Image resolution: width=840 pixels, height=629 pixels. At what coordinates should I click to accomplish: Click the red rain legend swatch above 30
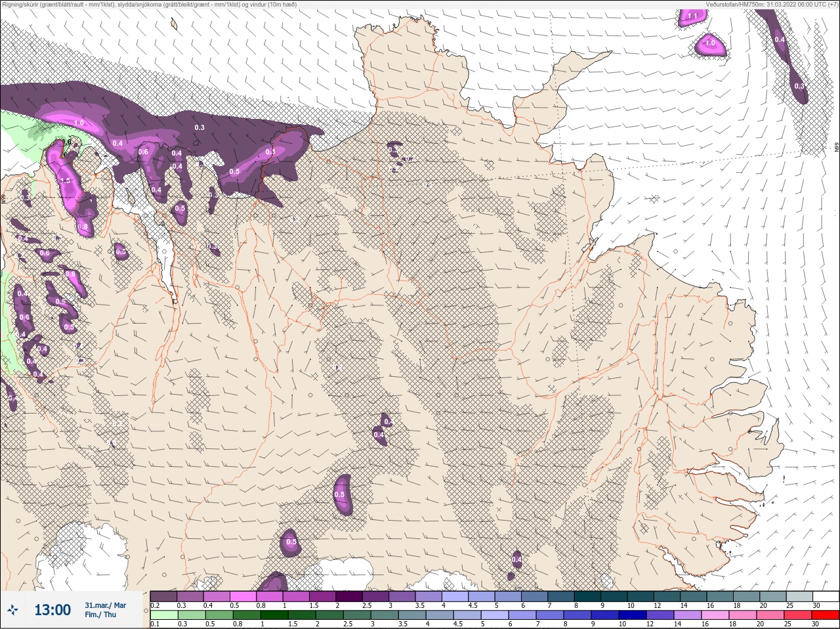point(824,615)
